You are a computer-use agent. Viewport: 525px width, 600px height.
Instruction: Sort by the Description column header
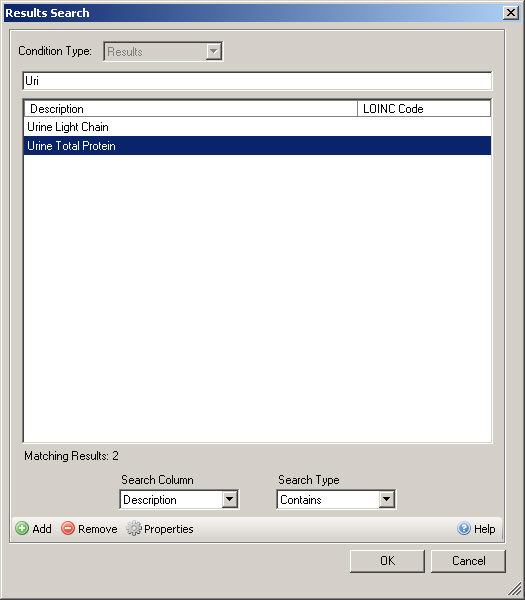[x=191, y=109]
